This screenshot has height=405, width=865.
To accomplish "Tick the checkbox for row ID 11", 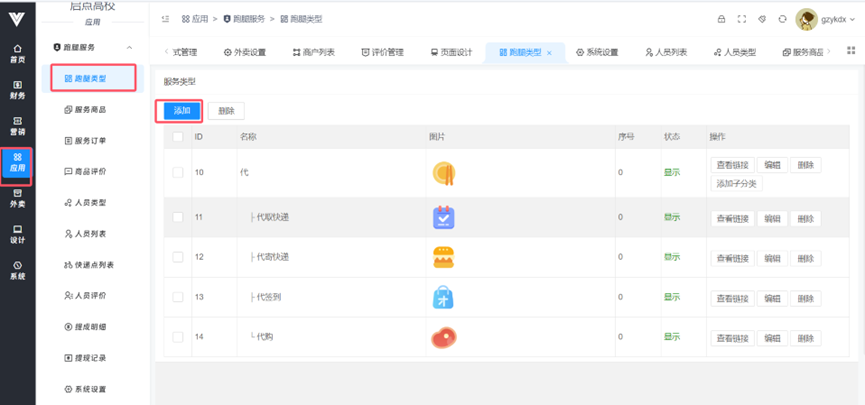I will (x=178, y=217).
